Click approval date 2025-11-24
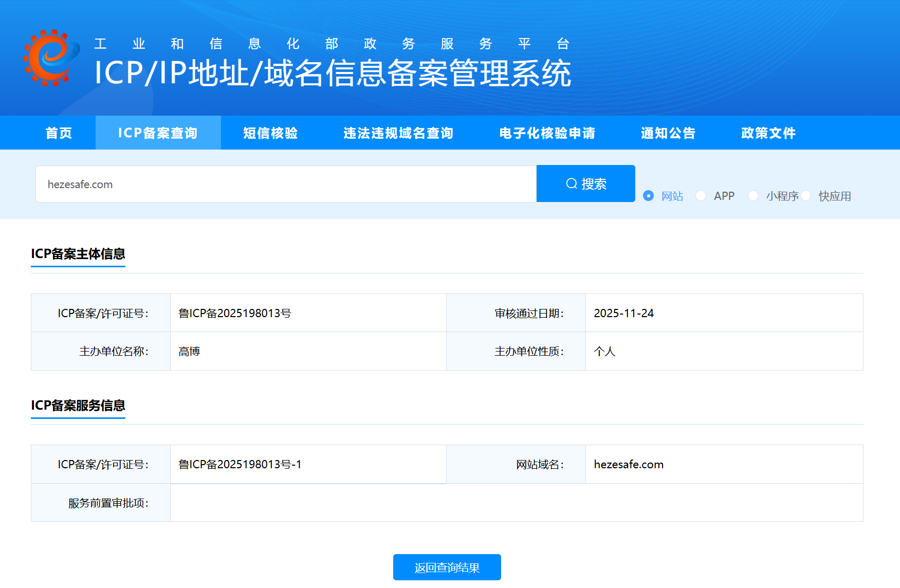 pyautogui.click(x=624, y=313)
